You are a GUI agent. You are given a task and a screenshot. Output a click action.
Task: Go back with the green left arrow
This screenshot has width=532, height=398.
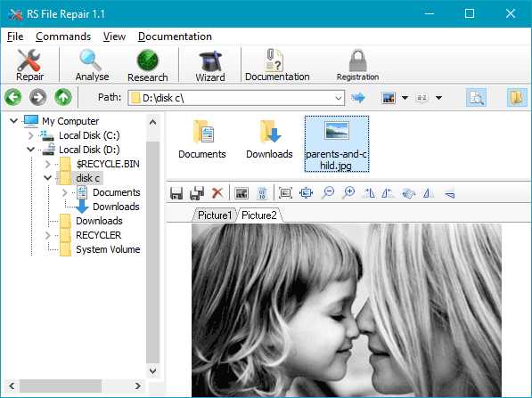[x=13, y=97]
